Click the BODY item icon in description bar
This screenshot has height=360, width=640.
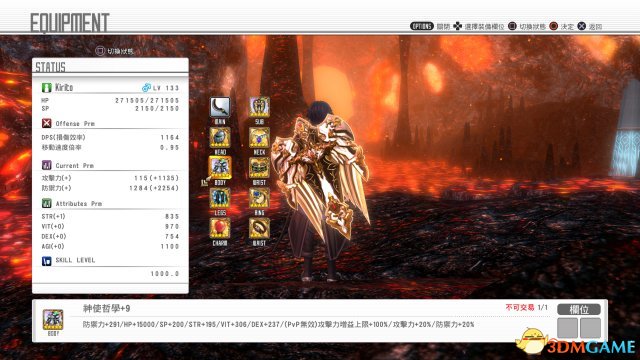pos(53,320)
